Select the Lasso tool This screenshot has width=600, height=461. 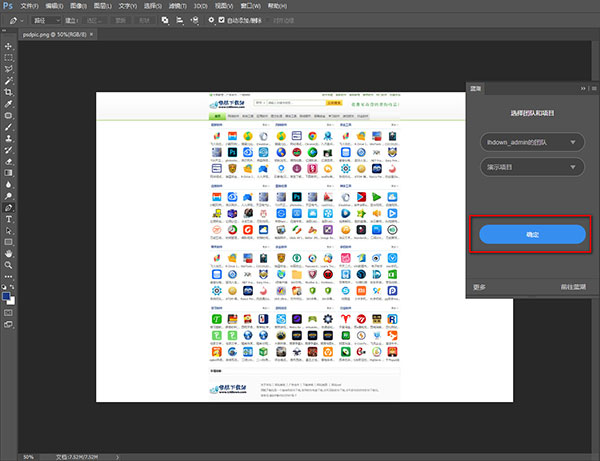(8, 69)
